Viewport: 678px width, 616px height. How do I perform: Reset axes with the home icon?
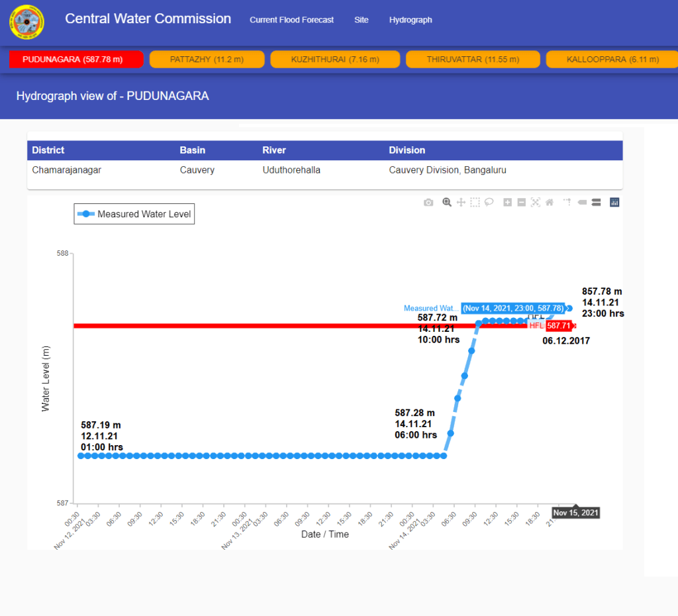(x=549, y=203)
